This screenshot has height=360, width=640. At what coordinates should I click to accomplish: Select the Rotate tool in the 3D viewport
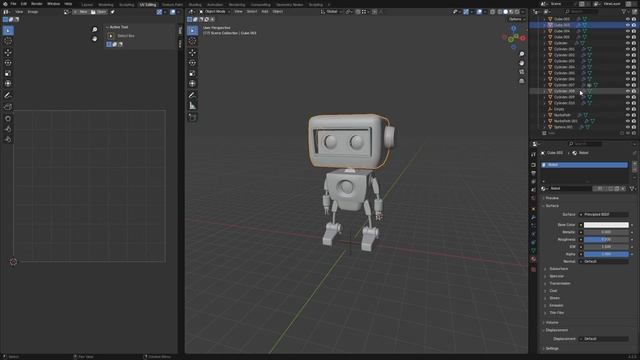(192, 63)
